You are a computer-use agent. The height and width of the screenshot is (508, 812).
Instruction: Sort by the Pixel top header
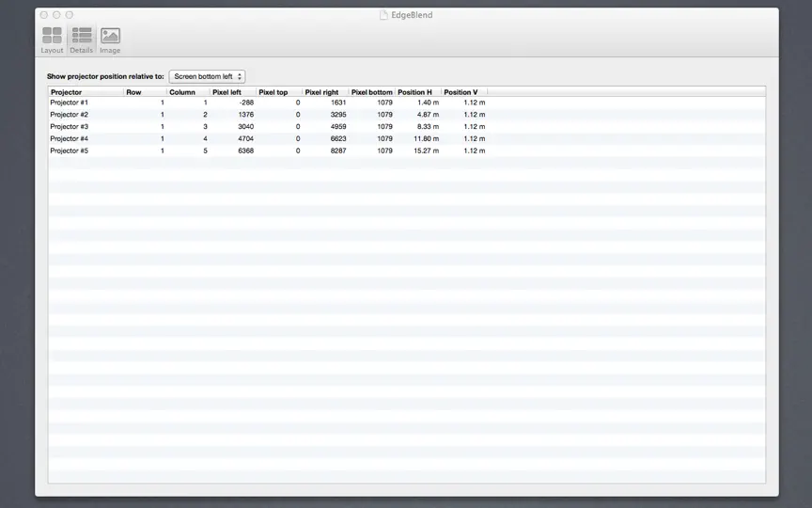tap(279, 92)
